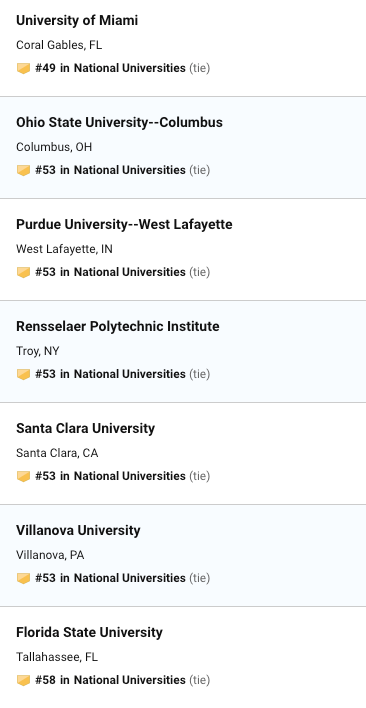This screenshot has width=366, height=708.
Task: Click #58 in National Universities ranking text
Action: [x=111, y=680]
